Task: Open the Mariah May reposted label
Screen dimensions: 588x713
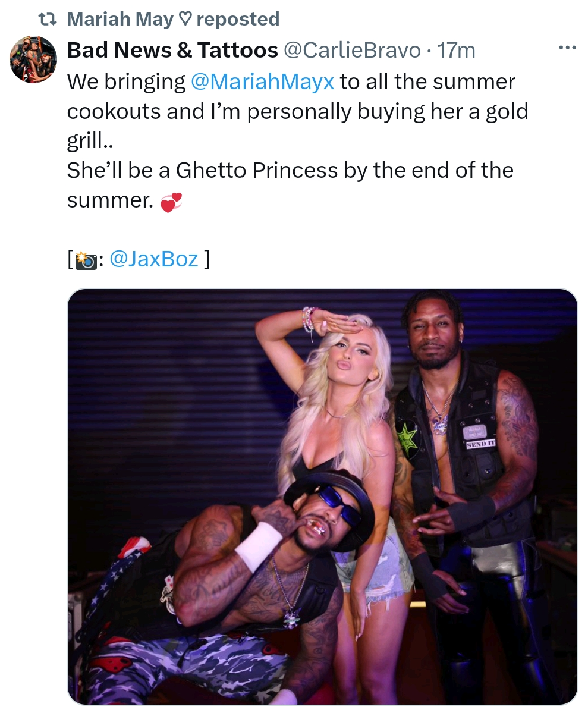Action: (x=173, y=19)
